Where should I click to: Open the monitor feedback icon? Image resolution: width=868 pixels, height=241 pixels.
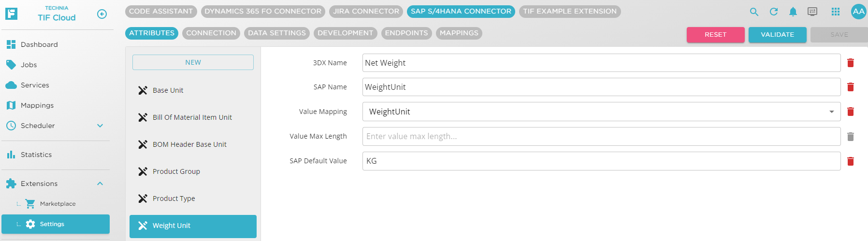click(x=812, y=12)
